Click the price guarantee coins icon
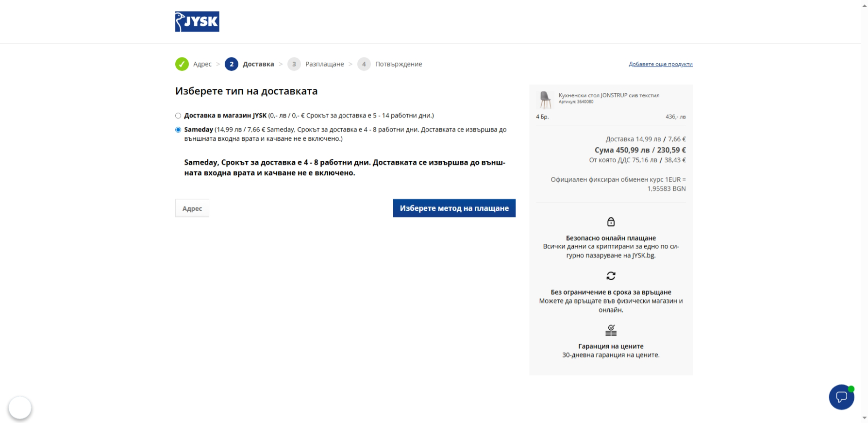The image size is (868, 423). (x=611, y=330)
